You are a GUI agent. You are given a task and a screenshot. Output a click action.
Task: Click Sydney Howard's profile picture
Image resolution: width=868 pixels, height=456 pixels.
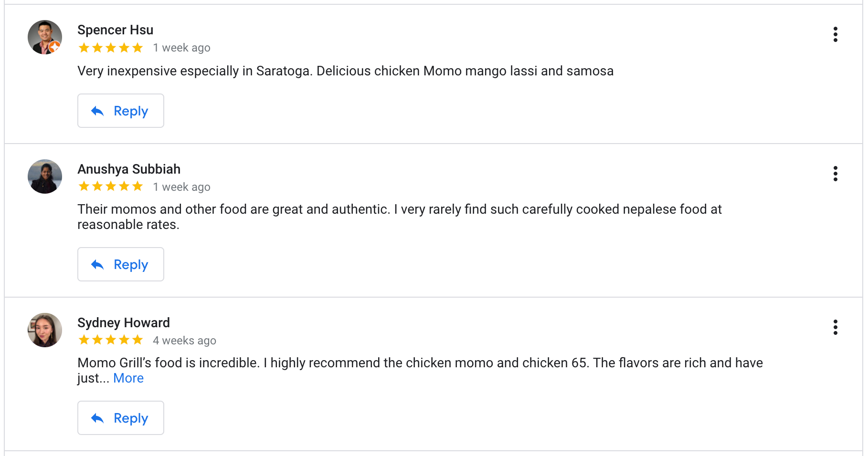coord(45,330)
